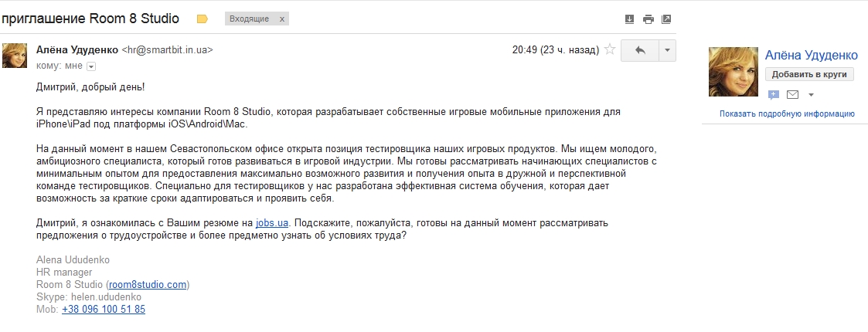868x332 pixels.
Task: Star this message
Action: click(x=610, y=50)
